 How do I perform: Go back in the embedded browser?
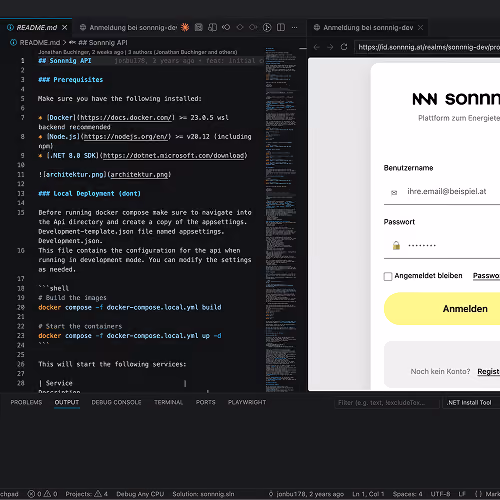317,47
